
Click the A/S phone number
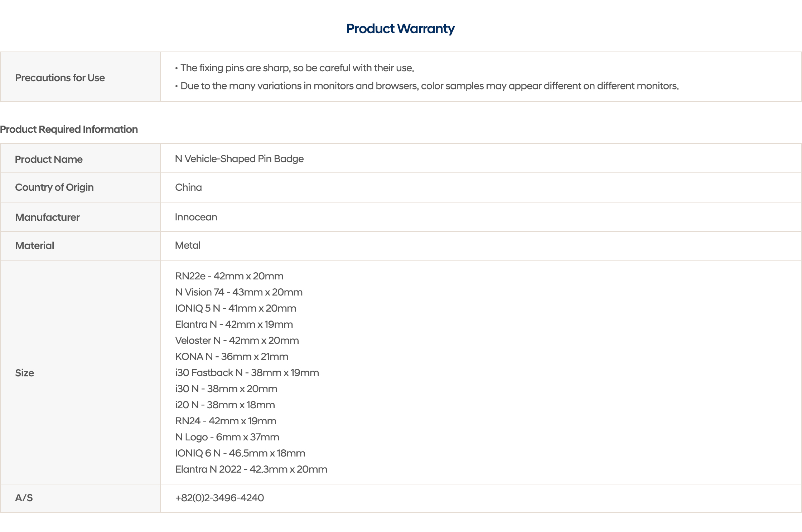coord(219,498)
